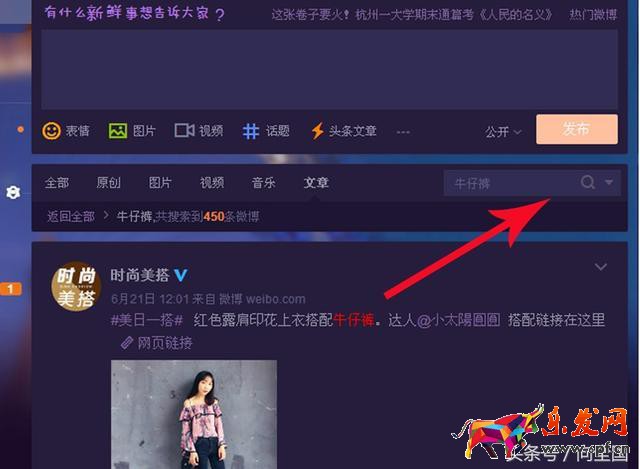The width and height of the screenshot is (640, 469).
Task: Click 返回全部 link to return to all
Action: pyautogui.click(x=71, y=216)
